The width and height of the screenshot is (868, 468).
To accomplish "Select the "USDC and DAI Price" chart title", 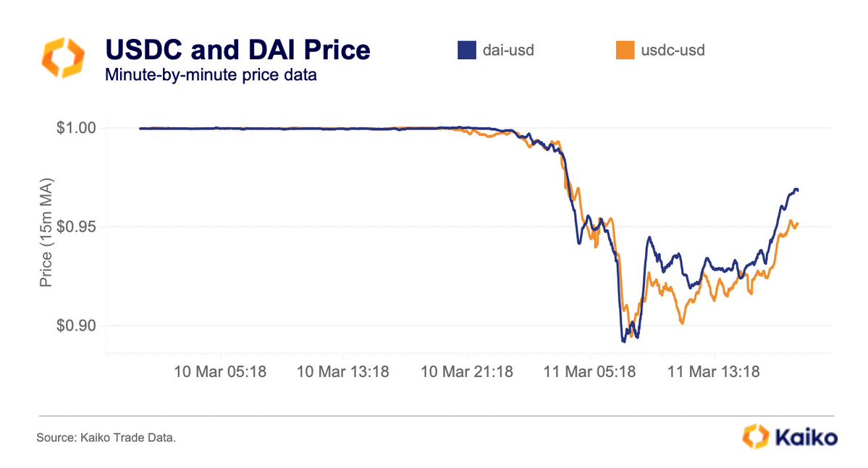I will 237,50.
